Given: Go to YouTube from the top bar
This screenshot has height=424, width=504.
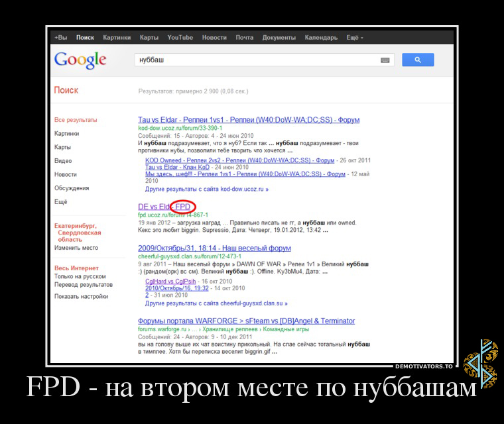Looking at the screenshot, I should (180, 38).
